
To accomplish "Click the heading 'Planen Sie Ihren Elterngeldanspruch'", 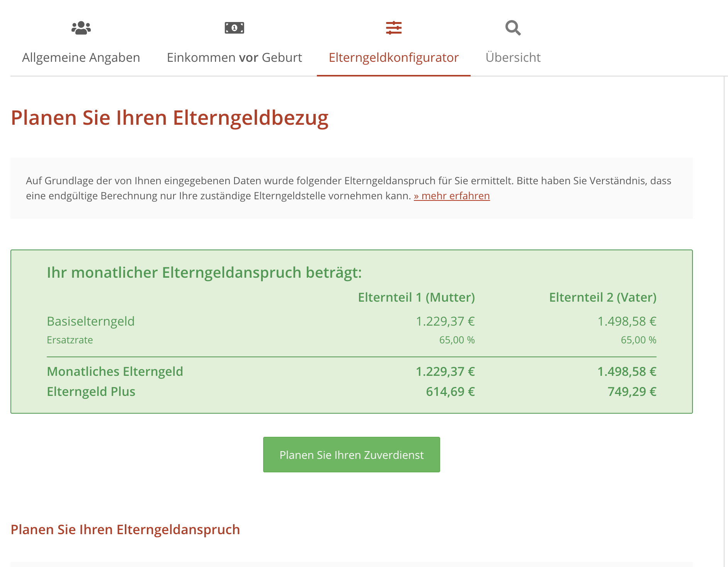I will (x=125, y=530).
